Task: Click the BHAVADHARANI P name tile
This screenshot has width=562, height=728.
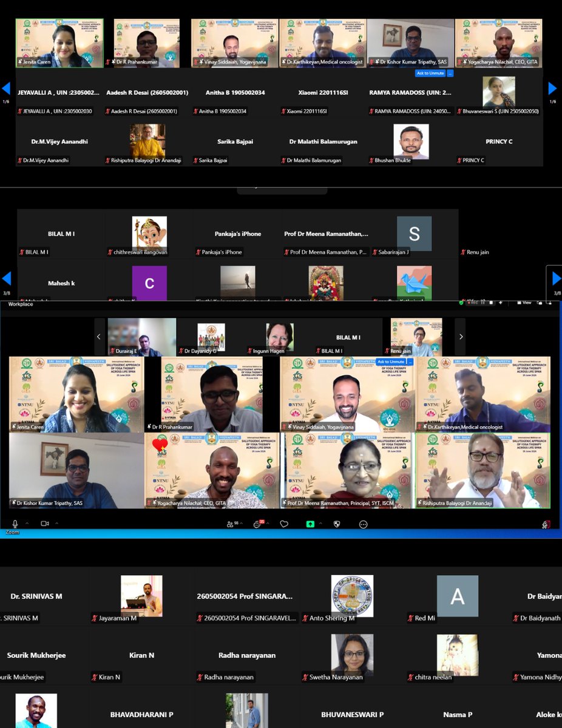Action: pyautogui.click(x=141, y=715)
